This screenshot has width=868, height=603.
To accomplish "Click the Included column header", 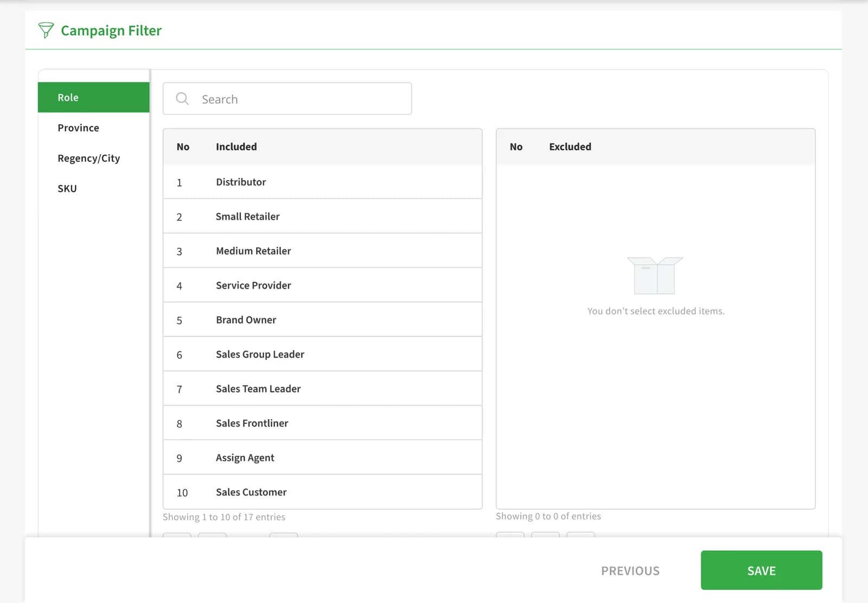I will pos(237,147).
